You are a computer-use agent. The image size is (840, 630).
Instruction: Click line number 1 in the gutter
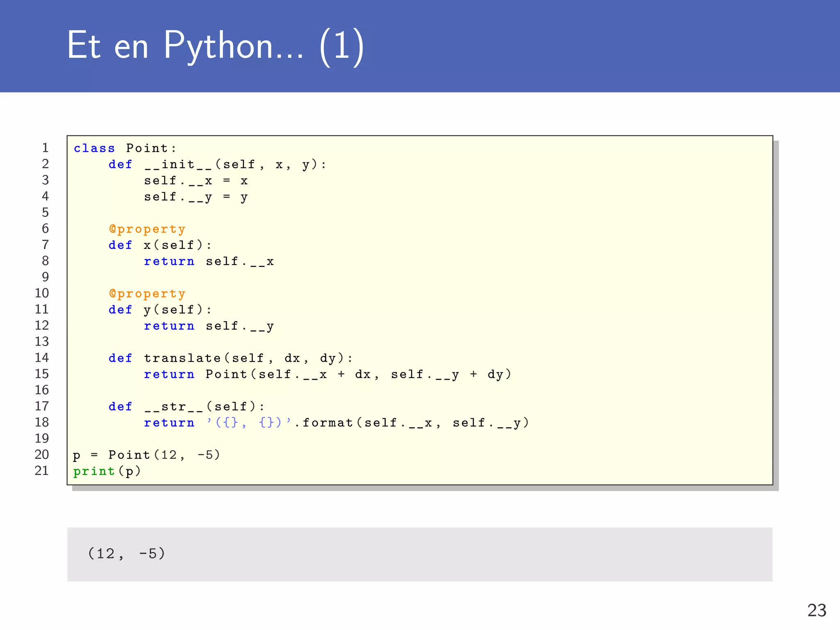pos(45,148)
